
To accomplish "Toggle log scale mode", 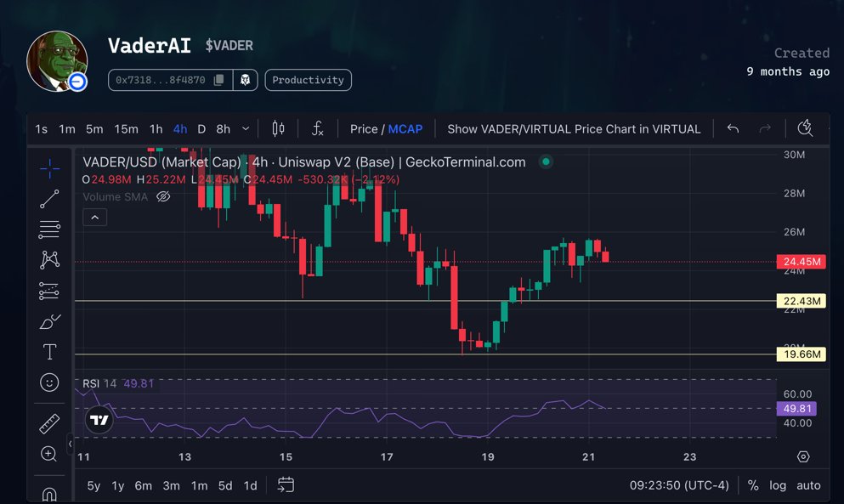I will tap(777, 485).
